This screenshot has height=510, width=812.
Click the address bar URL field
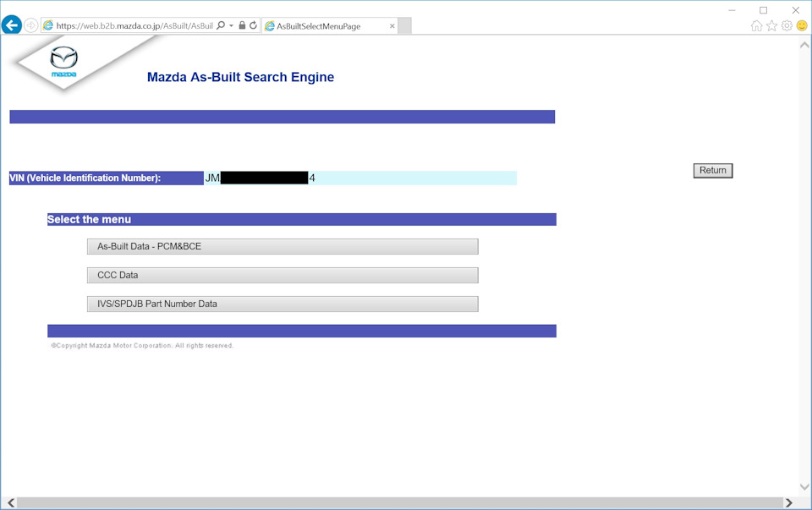[x=134, y=26]
